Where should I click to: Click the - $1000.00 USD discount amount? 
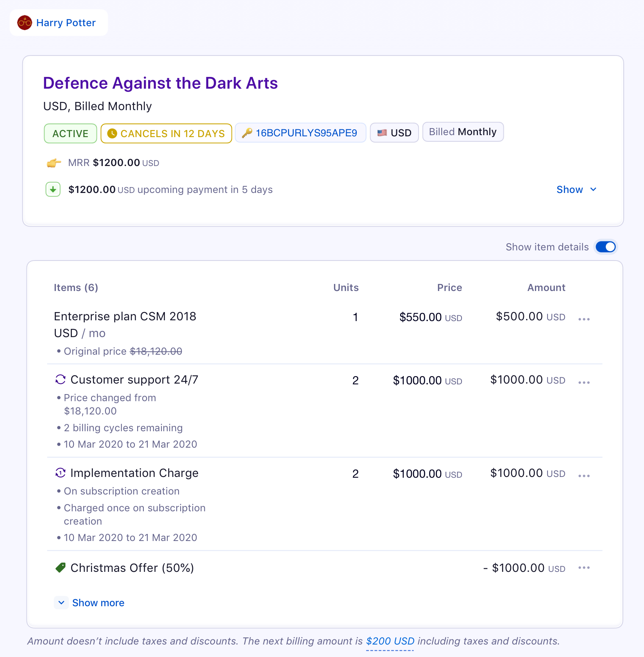pos(524,568)
